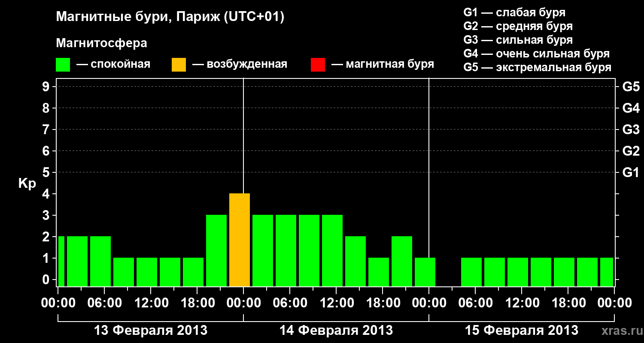Click the orange Kp 4 bar at midnight

(240, 240)
